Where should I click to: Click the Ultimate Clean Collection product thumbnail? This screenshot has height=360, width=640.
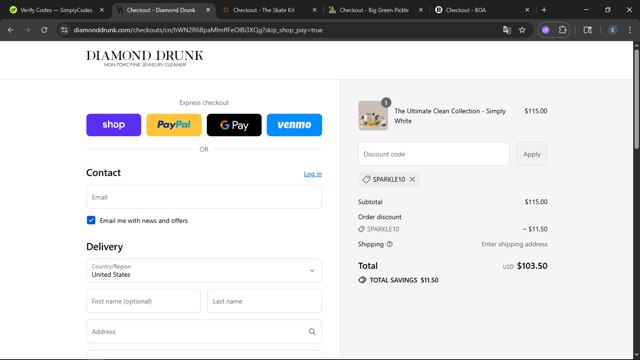pyautogui.click(x=373, y=116)
